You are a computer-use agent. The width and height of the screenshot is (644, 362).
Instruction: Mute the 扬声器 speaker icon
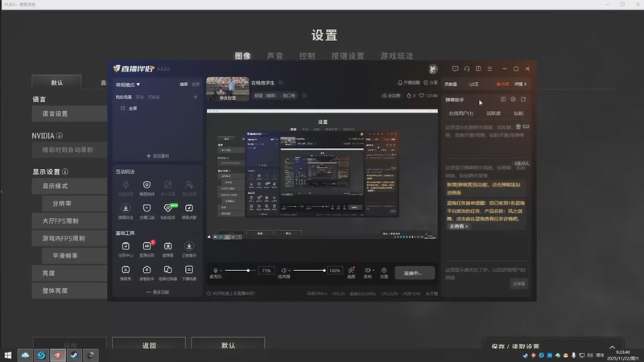tap(283, 270)
